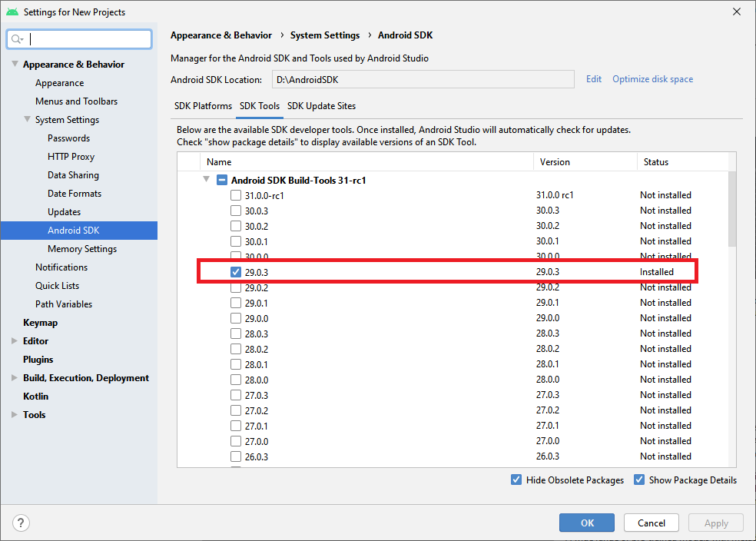Open Memory Settings page
Viewport: 756px width, 541px height.
pyautogui.click(x=82, y=249)
